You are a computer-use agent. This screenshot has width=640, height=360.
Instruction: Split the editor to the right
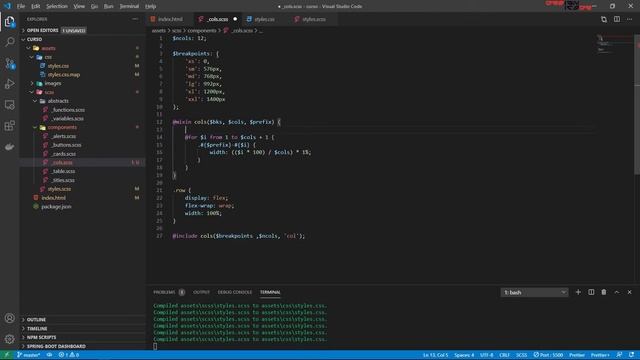617,19
